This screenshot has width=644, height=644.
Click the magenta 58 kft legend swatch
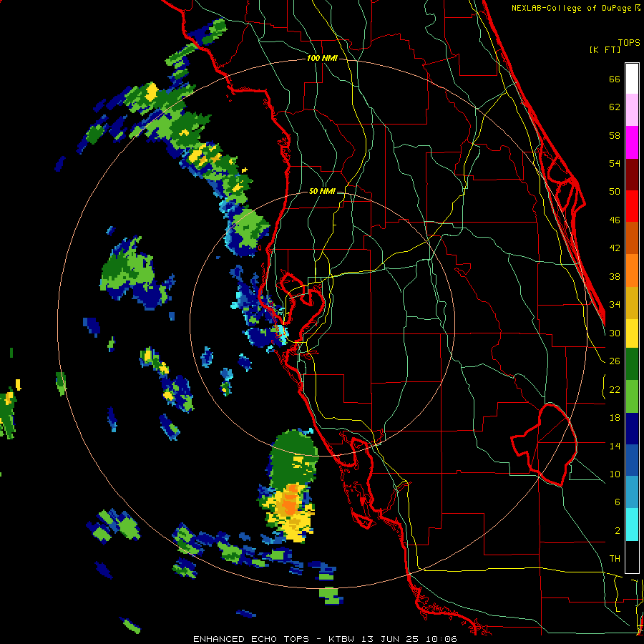tap(632, 142)
